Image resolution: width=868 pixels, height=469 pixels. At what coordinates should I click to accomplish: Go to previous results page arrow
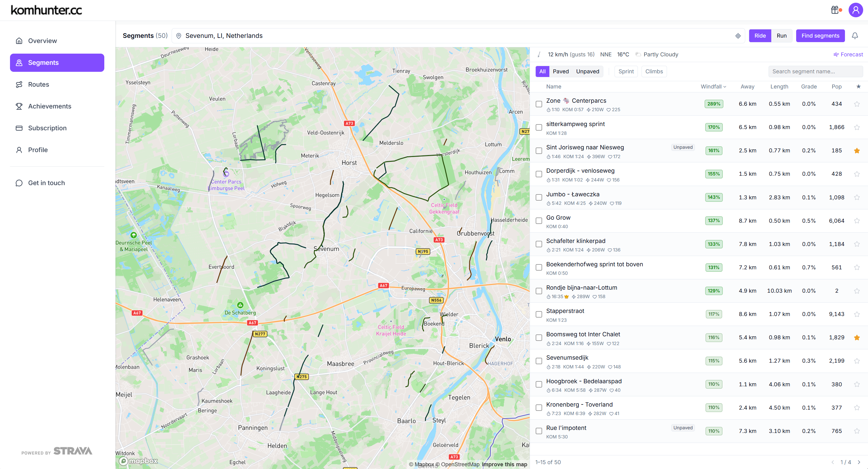(833, 462)
